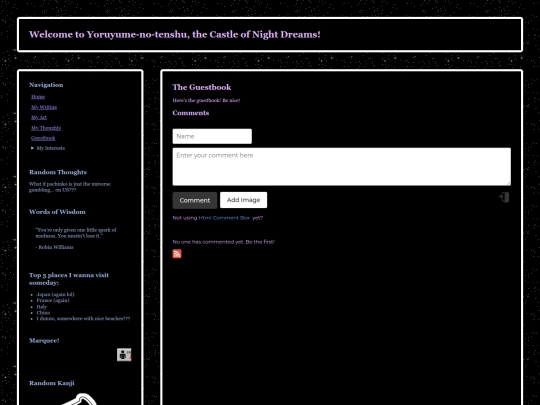The width and height of the screenshot is (540, 405).
Task: Click the 'Top 5 places I wanna visit' heading
Action: pos(69,279)
